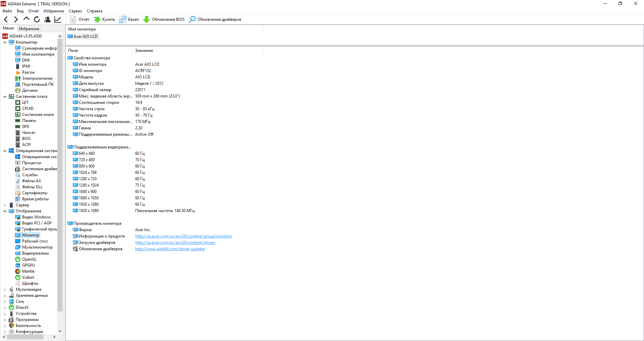This screenshot has height=341, width=644.
Task: Click the sidebar horizontal scrollbar right arrow
Action: (54, 337)
